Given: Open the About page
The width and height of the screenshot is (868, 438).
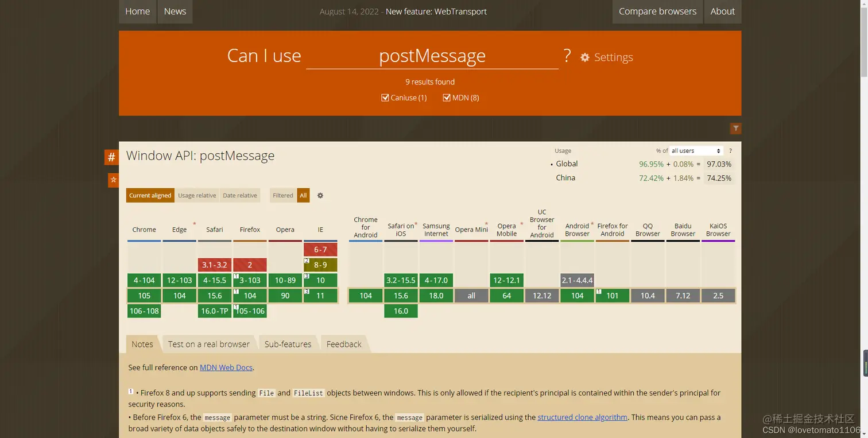Looking at the screenshot, I should click(723, 11).
